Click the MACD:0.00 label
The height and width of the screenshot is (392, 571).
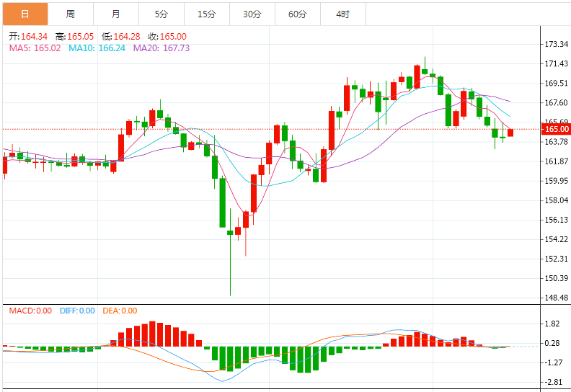[x=30, y=311]
